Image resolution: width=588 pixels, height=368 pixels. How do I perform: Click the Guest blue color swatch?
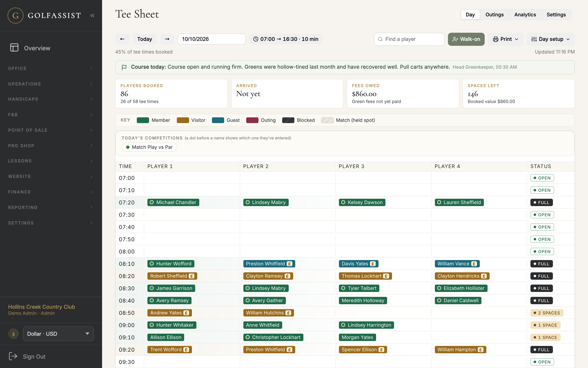(x=218, y=120)
